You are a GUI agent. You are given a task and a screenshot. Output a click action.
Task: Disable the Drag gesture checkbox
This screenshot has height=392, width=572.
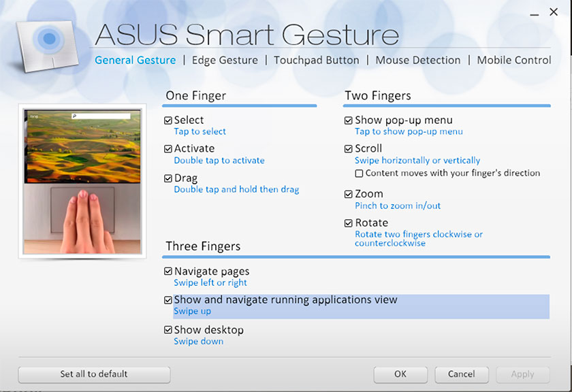coord(168,178)
